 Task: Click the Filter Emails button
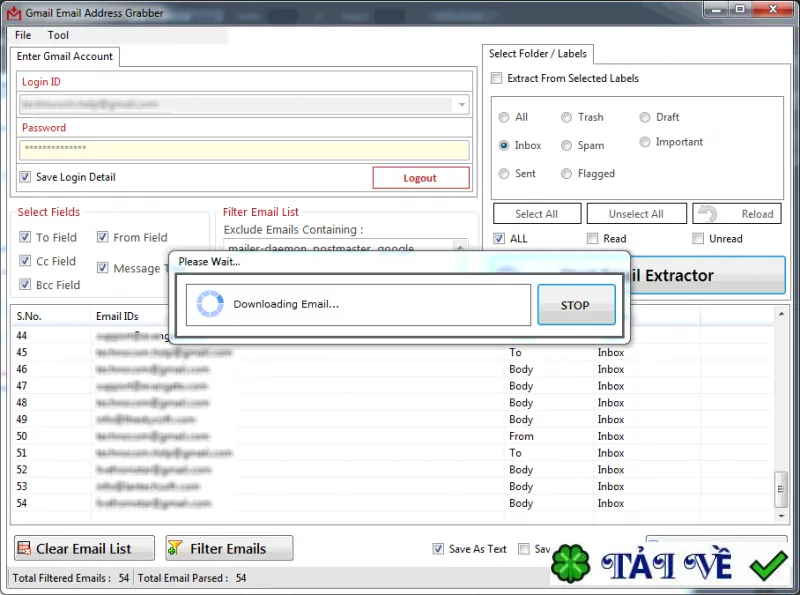click(x=229, y=548)
